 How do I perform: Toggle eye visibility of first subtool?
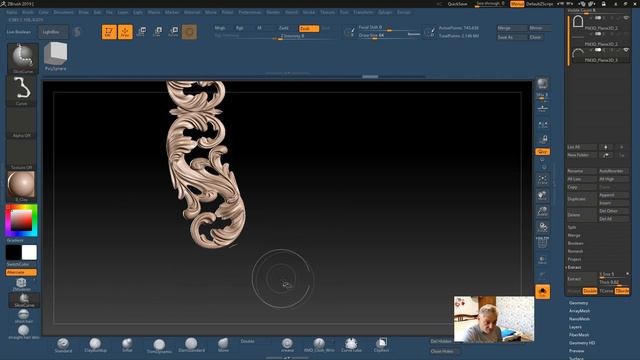[x=626, y=18]
